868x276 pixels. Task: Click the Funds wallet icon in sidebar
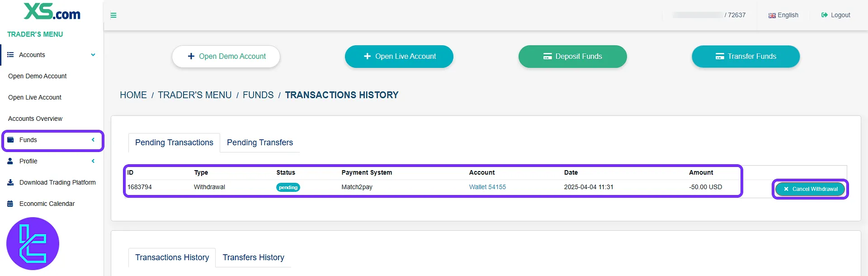[10, 140]
